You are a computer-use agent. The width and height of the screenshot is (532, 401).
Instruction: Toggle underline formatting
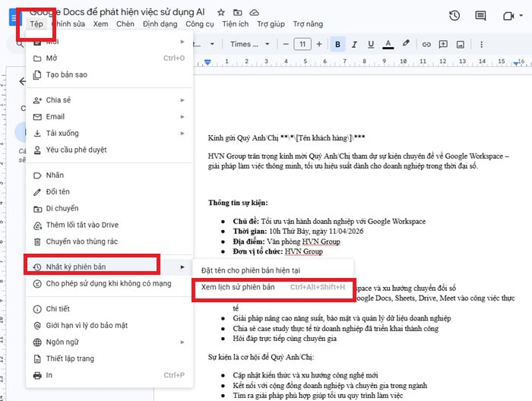click(x=371, y=43)
